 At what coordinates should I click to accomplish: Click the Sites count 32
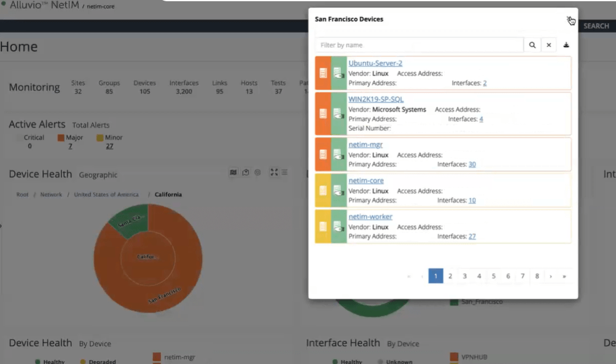[x=78, y=91]
